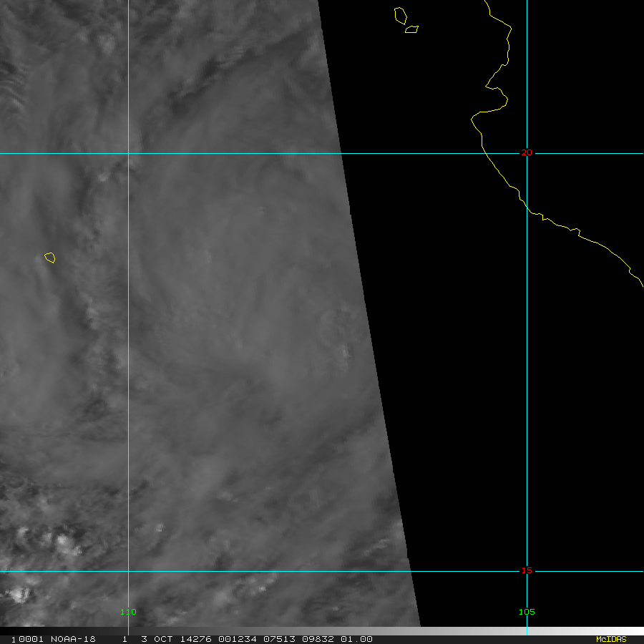Click the value 07513 in footer

pyautogui.click(x=279, y=639)
